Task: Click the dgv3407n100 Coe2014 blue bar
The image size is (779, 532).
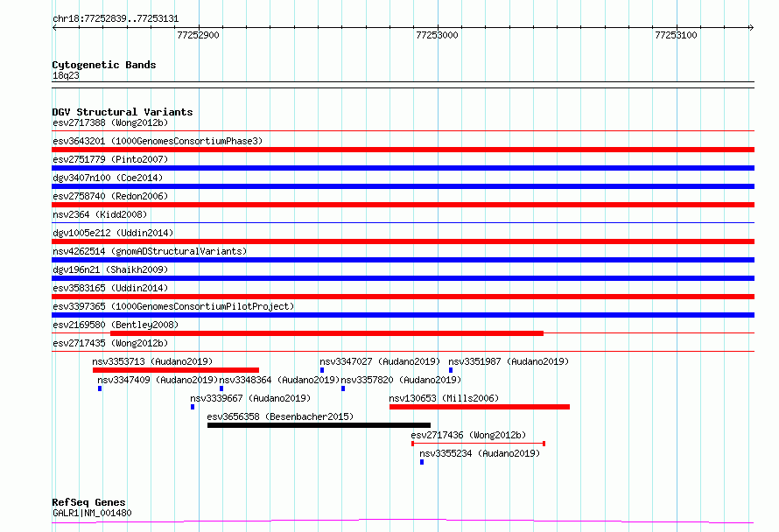Action: click(403, 186)
